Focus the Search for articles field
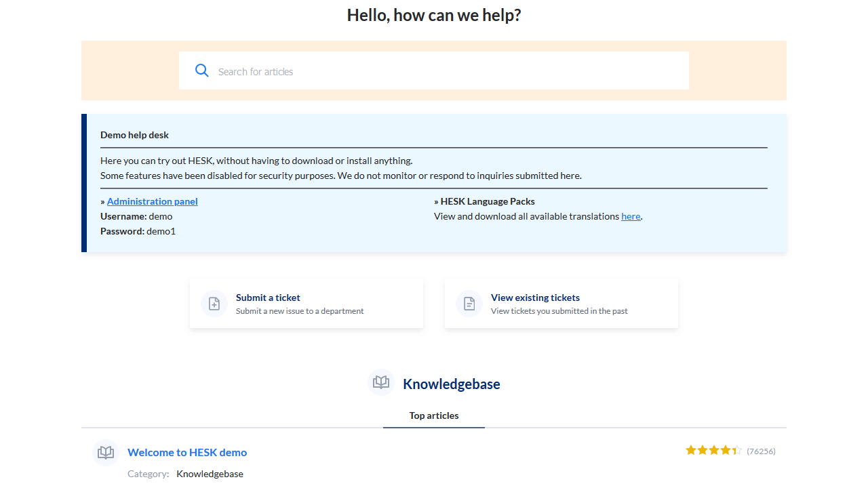868x488 pixels. [x=434, y=70]
